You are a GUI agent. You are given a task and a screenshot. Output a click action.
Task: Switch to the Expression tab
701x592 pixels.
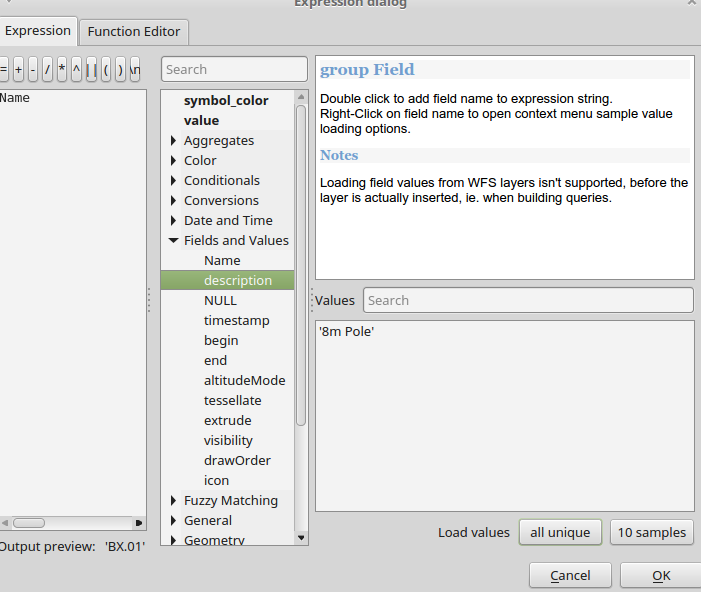click(38, 31)
